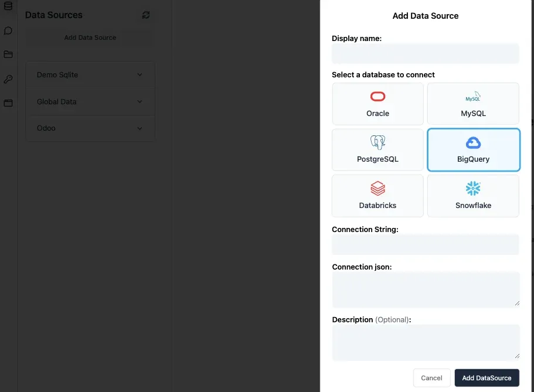This screenshot has height=392, width=534.
Task: Open the folder icon in sidebar
Action: pos(8,54)
